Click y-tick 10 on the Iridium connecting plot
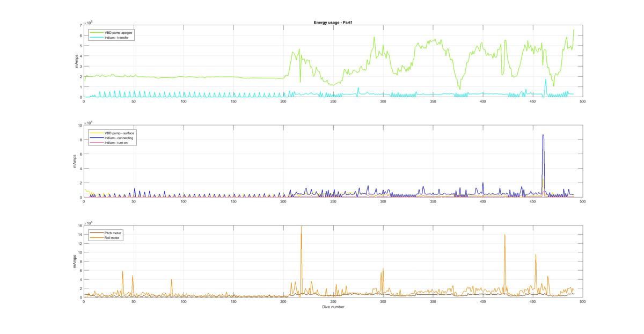 tap(79, 125)
